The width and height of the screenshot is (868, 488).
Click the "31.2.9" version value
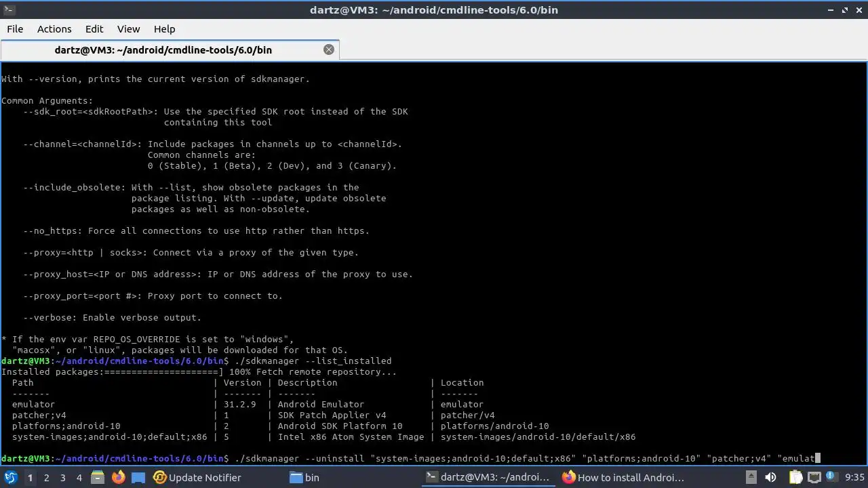[239, 404]
